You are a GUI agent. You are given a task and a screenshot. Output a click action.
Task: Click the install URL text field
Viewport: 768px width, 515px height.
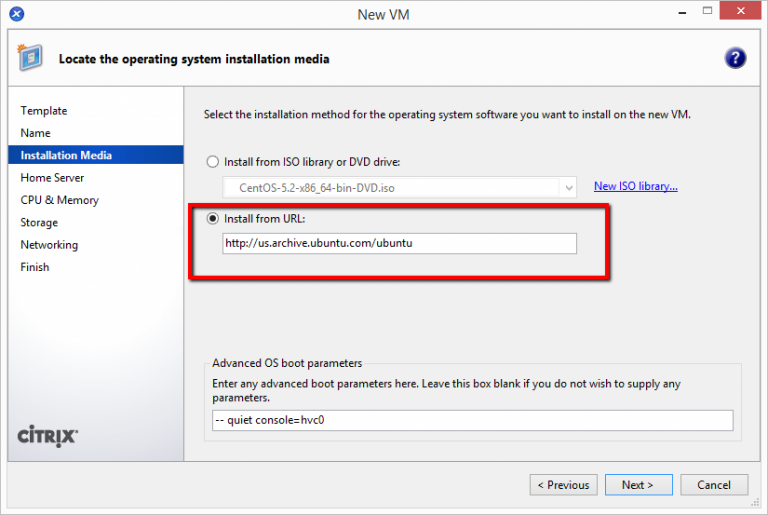point(400,244)
